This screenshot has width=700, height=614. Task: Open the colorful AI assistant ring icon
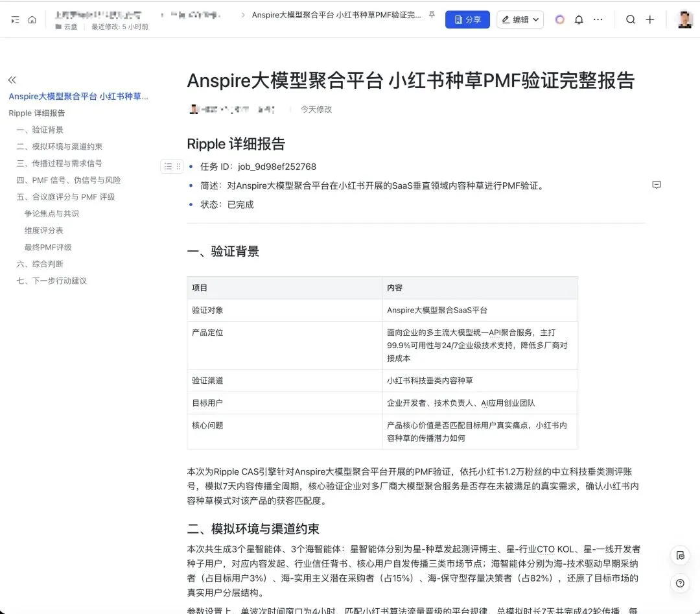560,19
